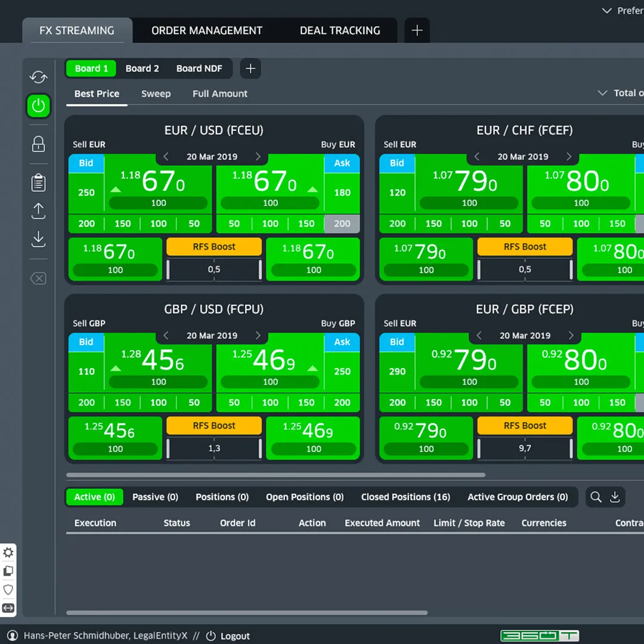Adjust the 1,3 boost slider on GBP/USD
Image resolution: width=644 pixels, height=644 pixels.
click(214, 448)
